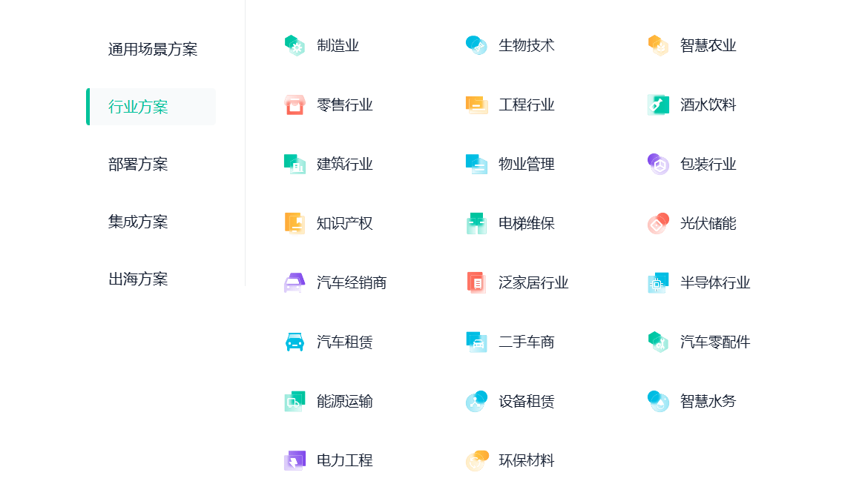Viewport: 865px width, 504px height.
Task: Switch to 通用场景方案 tab
Action: pos(152,49)
